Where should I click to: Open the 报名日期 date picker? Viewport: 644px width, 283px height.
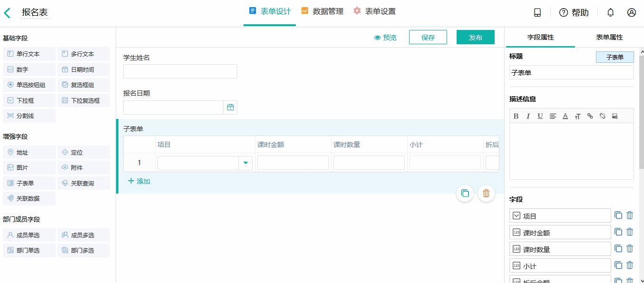click(x=230, y=107)
